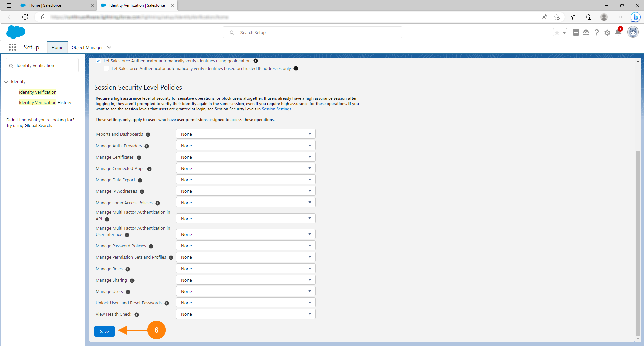The width and height of the screenshot is (644, 346).
Task: Open the notifications bell
Action: click(x=618, y=33)
